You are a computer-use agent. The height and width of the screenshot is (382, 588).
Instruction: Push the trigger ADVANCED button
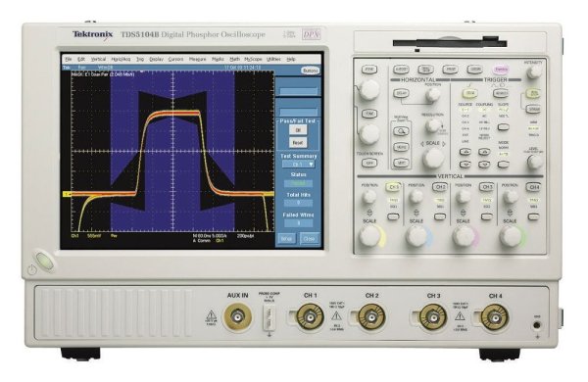pyautogui.click(x=501, y=93)
